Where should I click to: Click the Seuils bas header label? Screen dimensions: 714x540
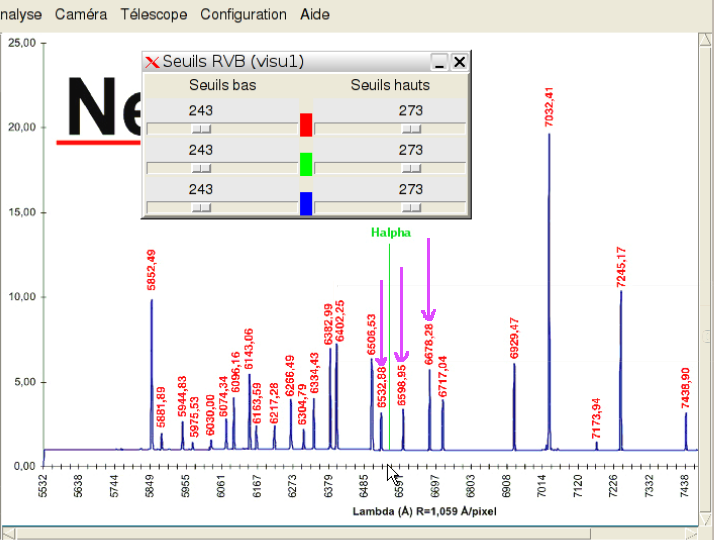pyautogui.click(x=223, y=85)
